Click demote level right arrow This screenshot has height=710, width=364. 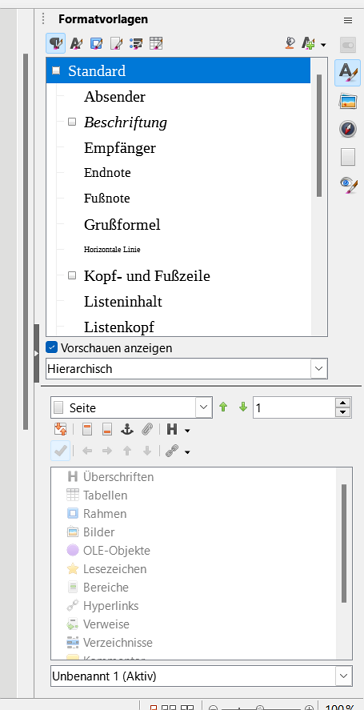(107, 451)
